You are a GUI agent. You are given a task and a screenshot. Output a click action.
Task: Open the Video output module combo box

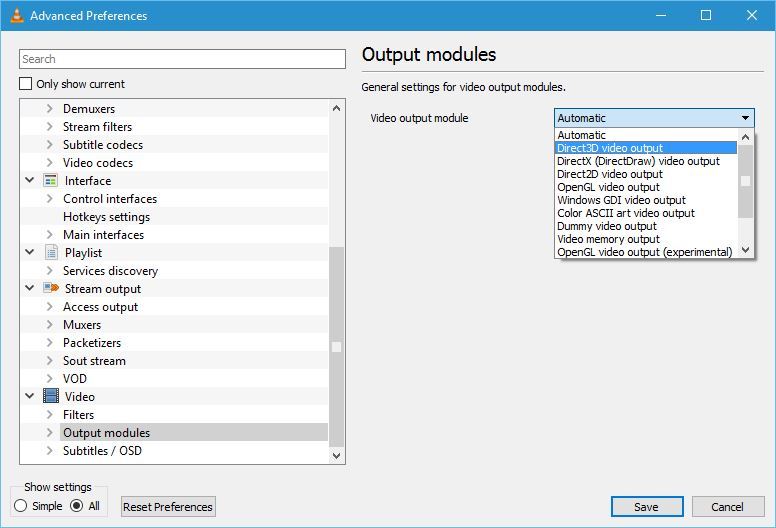pos(654,118)
